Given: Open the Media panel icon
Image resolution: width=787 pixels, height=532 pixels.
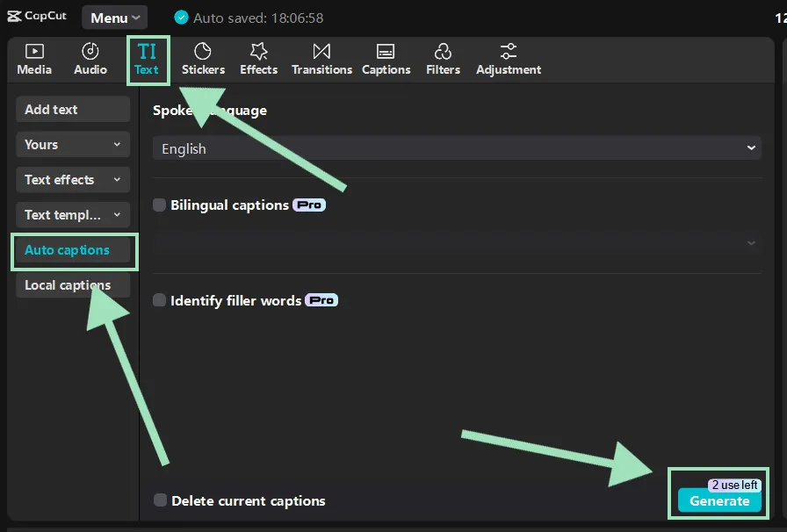Looking at the screenshot, I should 34,52.
